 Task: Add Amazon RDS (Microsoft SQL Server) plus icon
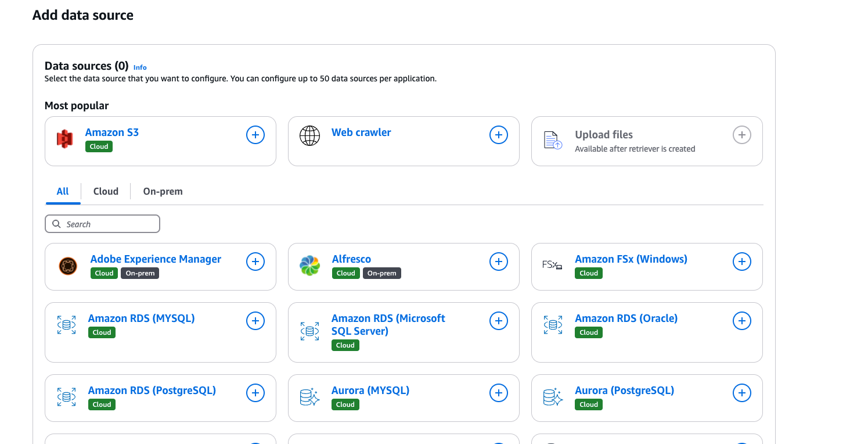point(499,321)
